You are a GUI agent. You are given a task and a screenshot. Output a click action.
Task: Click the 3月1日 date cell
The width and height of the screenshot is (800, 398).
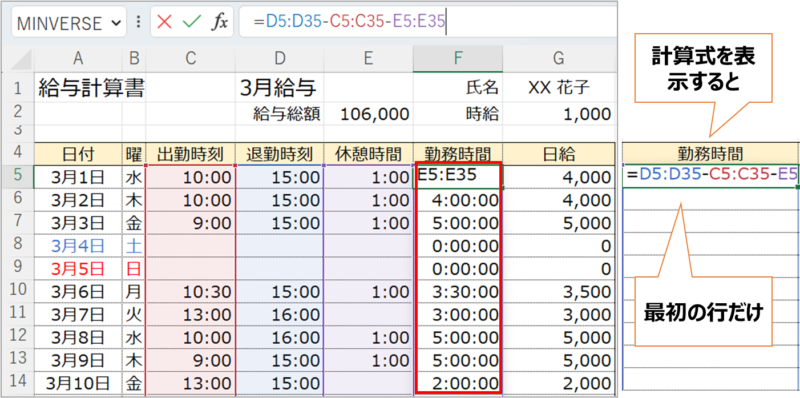click(x=78, y=177)
